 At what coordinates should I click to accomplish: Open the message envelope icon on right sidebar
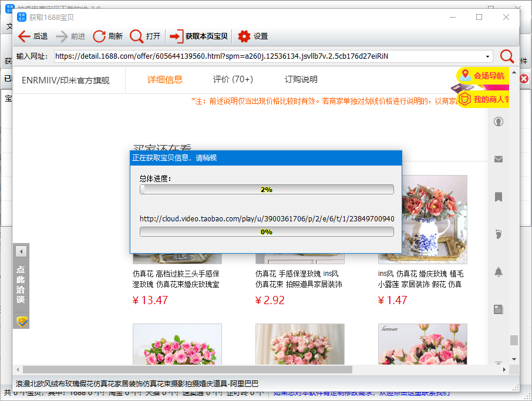coord(499,159)
